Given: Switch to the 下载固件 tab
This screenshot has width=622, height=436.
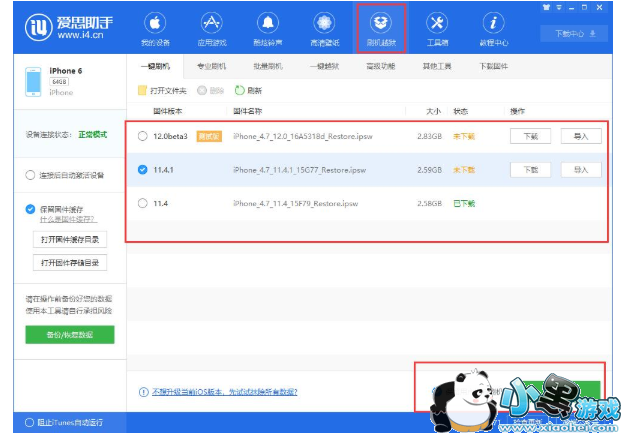Looking at the screenshot, I should coord(493,66).
